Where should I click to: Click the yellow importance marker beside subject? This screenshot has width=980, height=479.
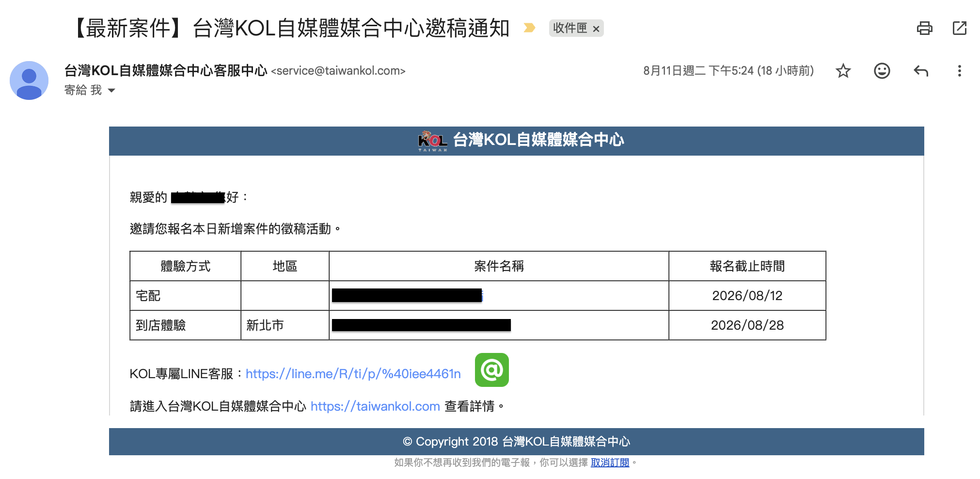[529, 28]
